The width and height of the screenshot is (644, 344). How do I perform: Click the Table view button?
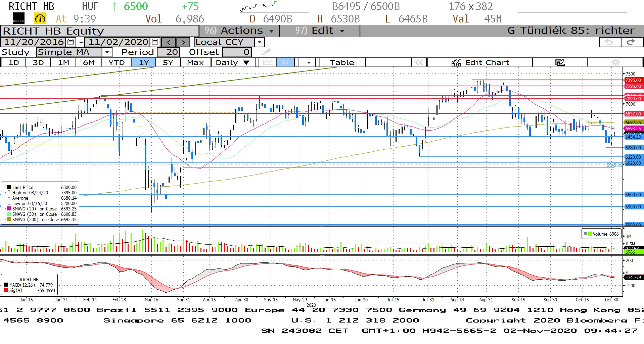(x=342, y=62)
